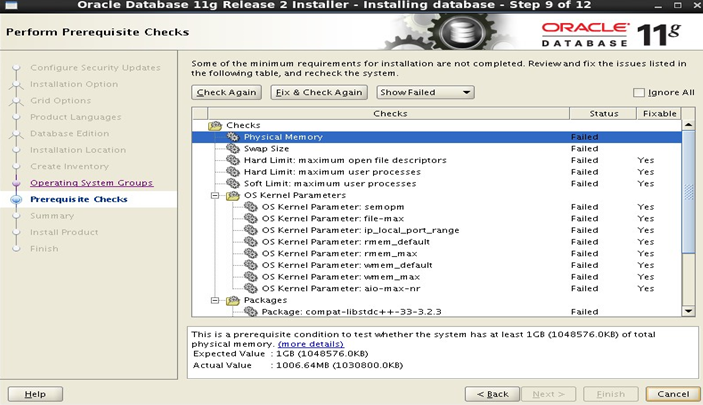Click the Actual Value 1006.64MB text
703x405 pixels.
[x=339, y=365]
